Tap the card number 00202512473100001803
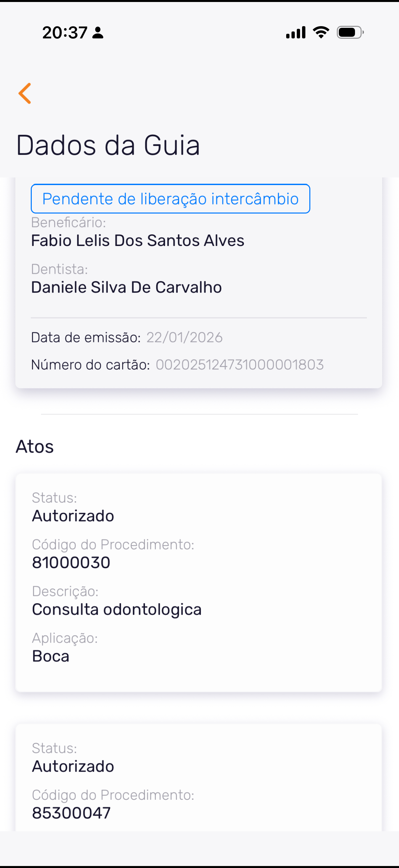Screen dimensions: 399x868 coord(240,364)
